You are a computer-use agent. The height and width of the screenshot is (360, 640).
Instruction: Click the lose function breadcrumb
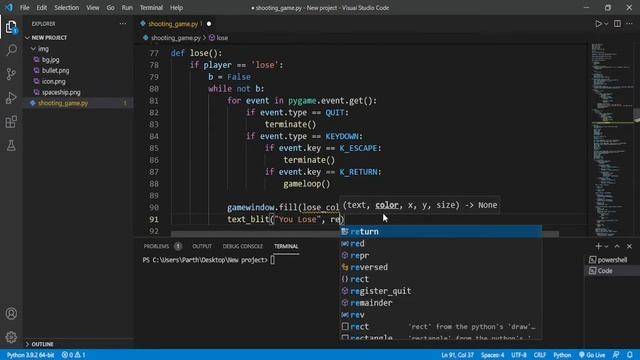[x=222, y=38]
